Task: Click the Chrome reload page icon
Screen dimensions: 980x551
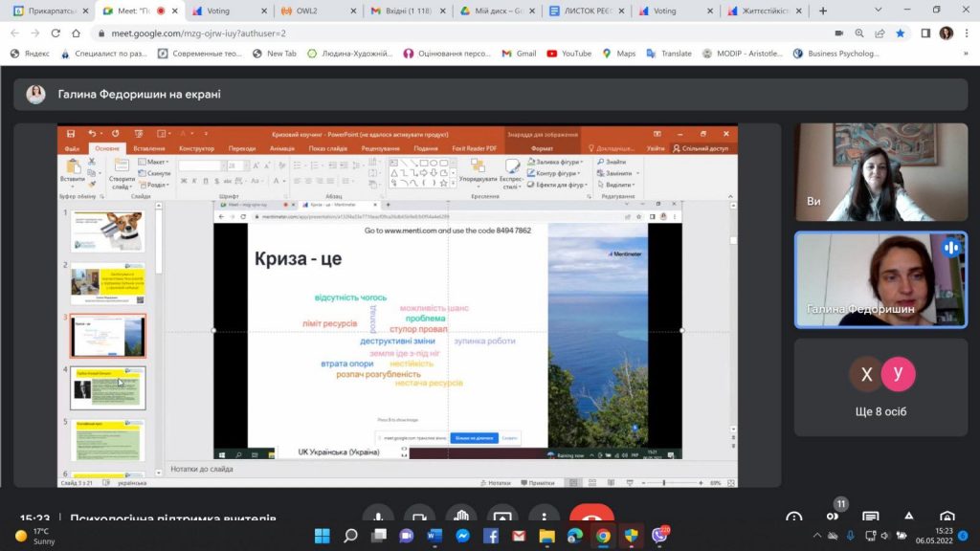Action: [x=56, y=33]
